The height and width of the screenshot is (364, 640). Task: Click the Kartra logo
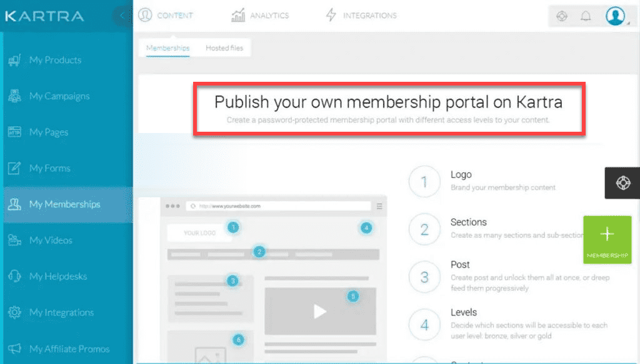(x=44, y=16)
